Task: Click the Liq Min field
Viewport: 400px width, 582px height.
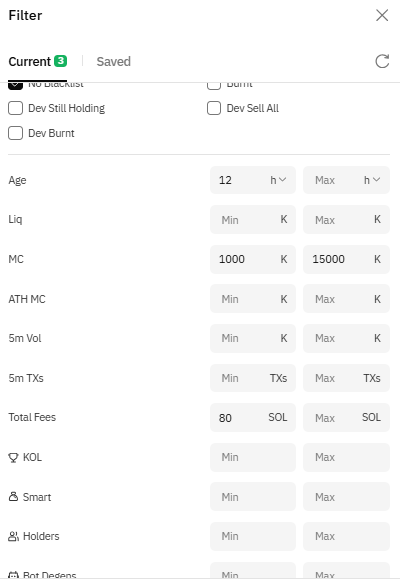Action: pos(253,219)
